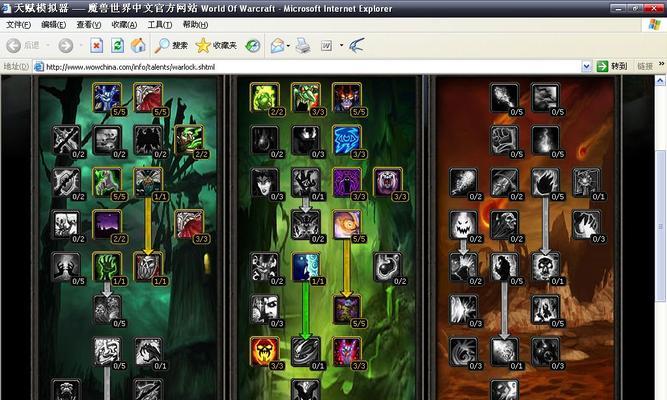Toggle the Search (搜索) side panel
Image resolution: width=667 pixels, height=400 pixels.
pos(172,45)
